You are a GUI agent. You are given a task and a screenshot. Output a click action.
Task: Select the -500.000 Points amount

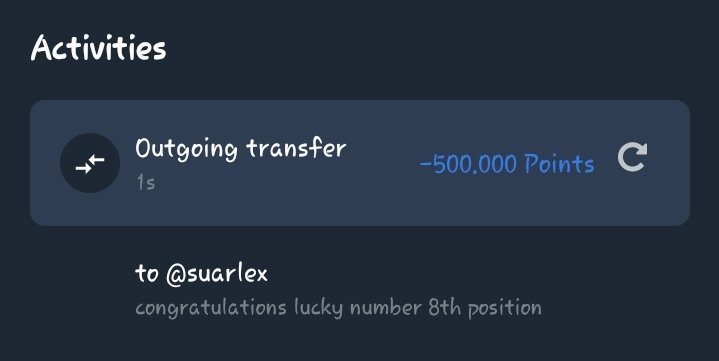pos(507,164)
